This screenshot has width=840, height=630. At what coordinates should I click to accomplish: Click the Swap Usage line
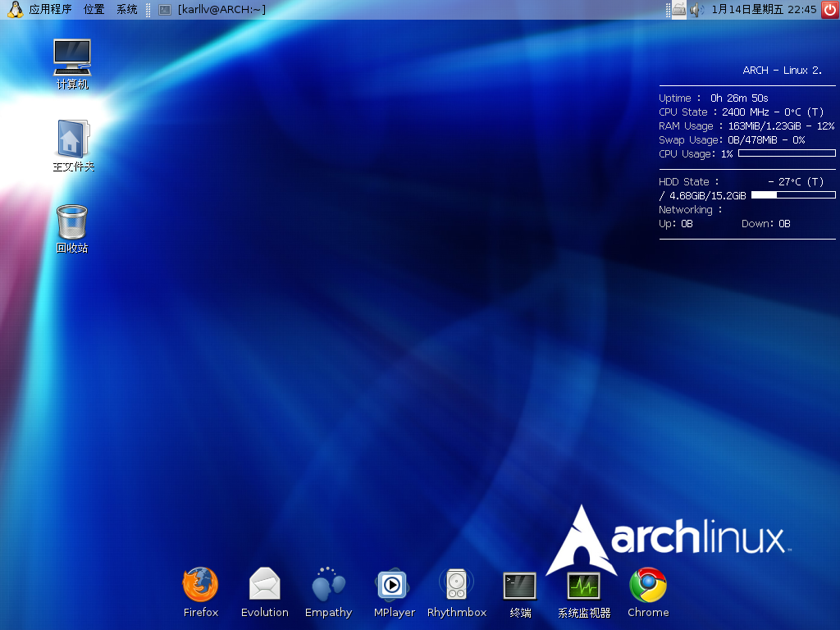(x=732, y=139)
